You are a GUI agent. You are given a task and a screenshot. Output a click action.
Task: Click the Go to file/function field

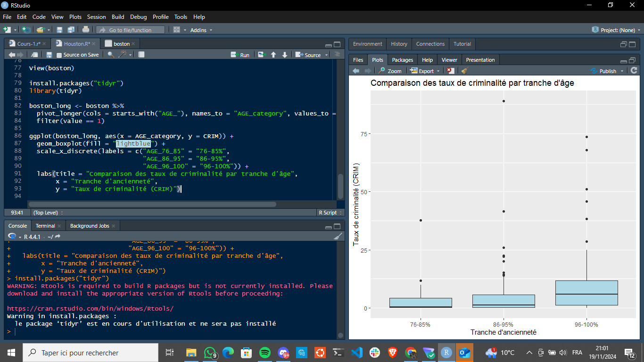(x=131, y=30)
